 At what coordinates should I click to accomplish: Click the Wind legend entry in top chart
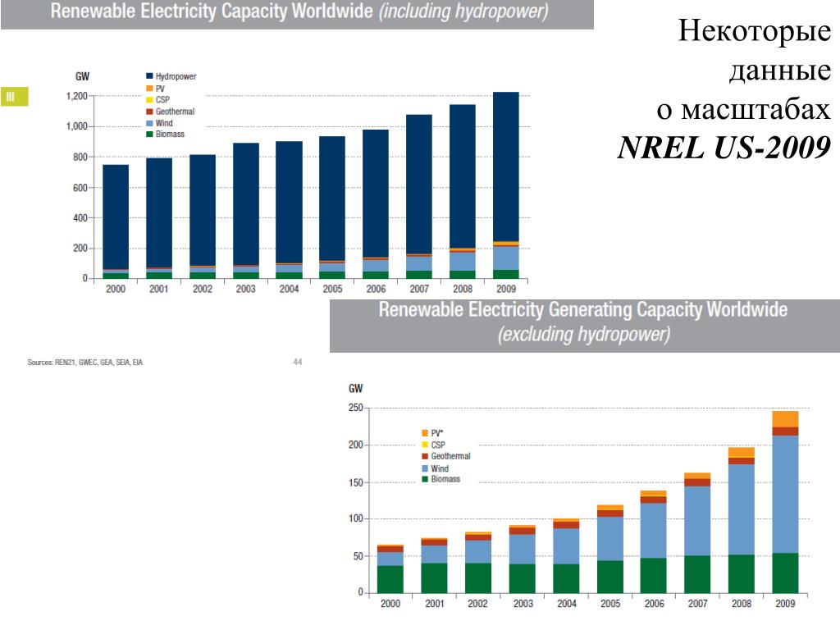[x=160, y=123]
